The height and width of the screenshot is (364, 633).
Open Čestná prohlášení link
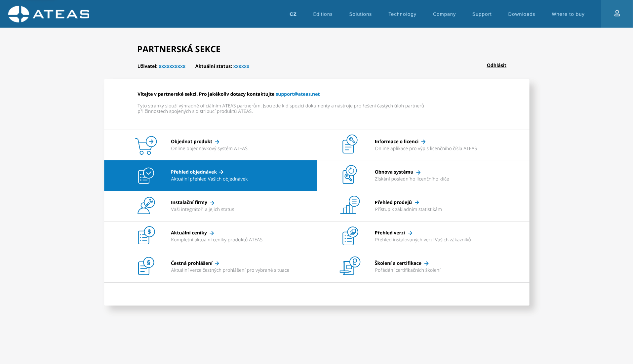(x=192, y=263)
